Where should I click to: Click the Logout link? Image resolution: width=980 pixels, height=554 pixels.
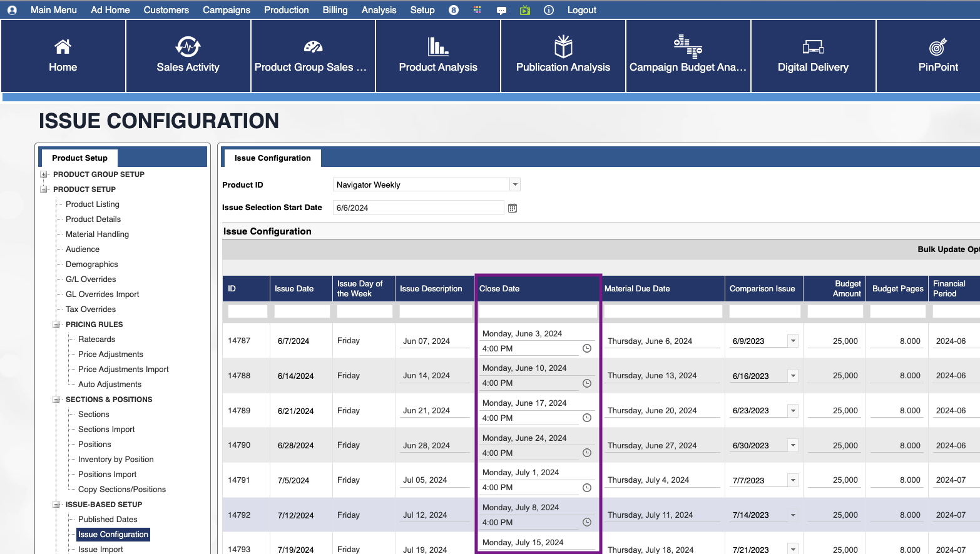tap(581, 10)
